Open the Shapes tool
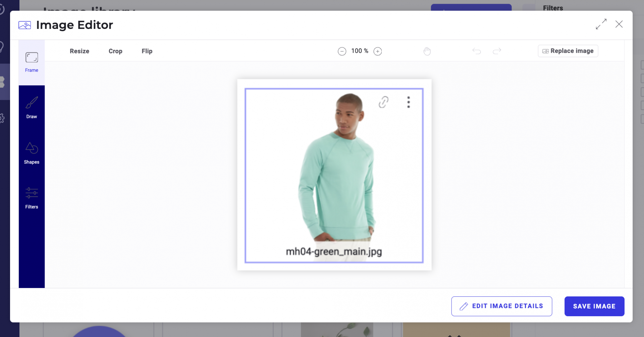This screenshot has width=644, height=337. point(32,153)
